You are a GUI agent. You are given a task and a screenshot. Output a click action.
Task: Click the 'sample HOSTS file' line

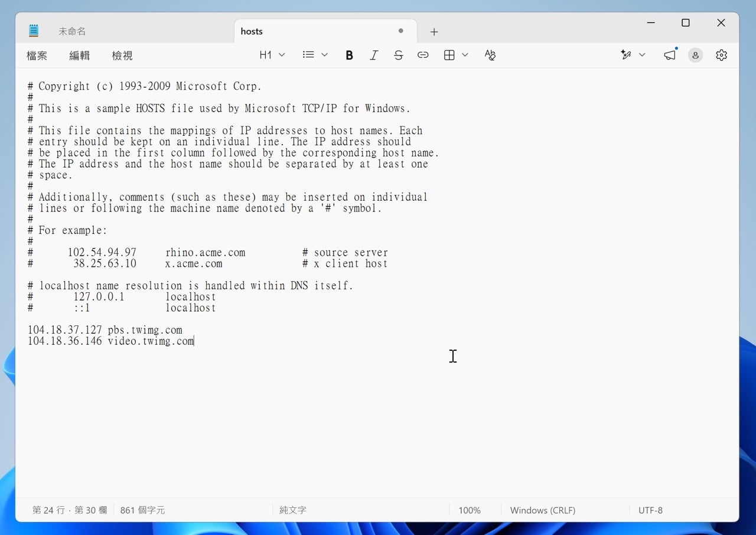point(219,109)
